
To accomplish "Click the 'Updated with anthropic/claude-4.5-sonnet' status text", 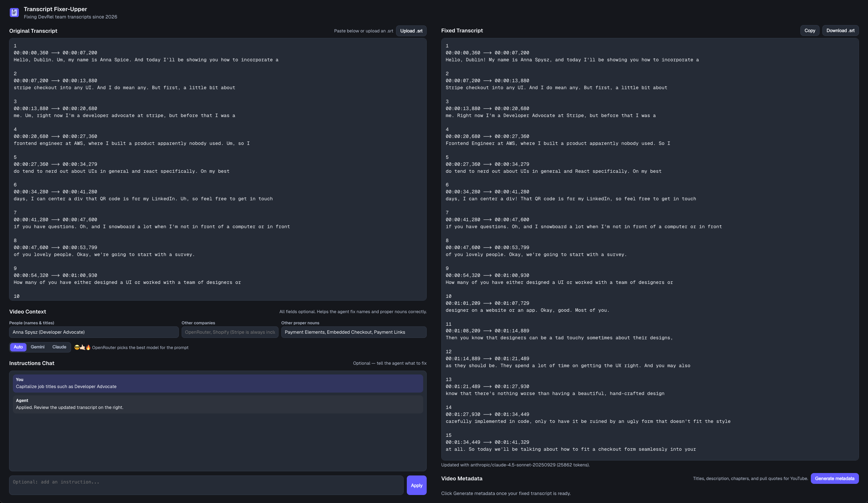I will 515,465.
